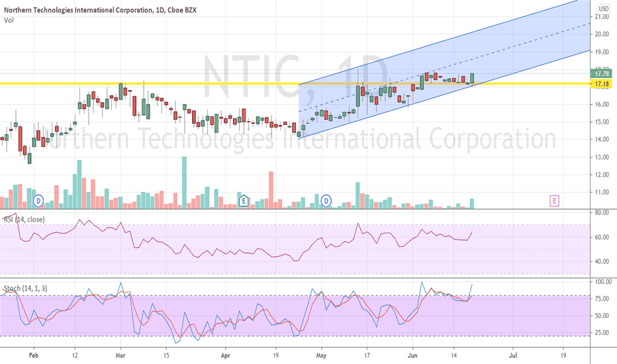Click the 14.00 price axis label
The image size is (617, 364).
point(602,139)
